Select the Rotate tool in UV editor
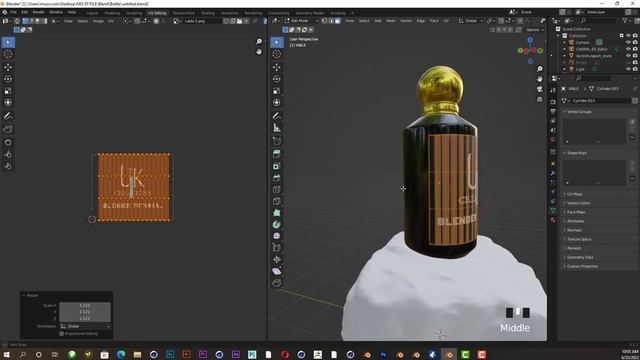This screenshot has width=640, height=360. coord(8,79)
